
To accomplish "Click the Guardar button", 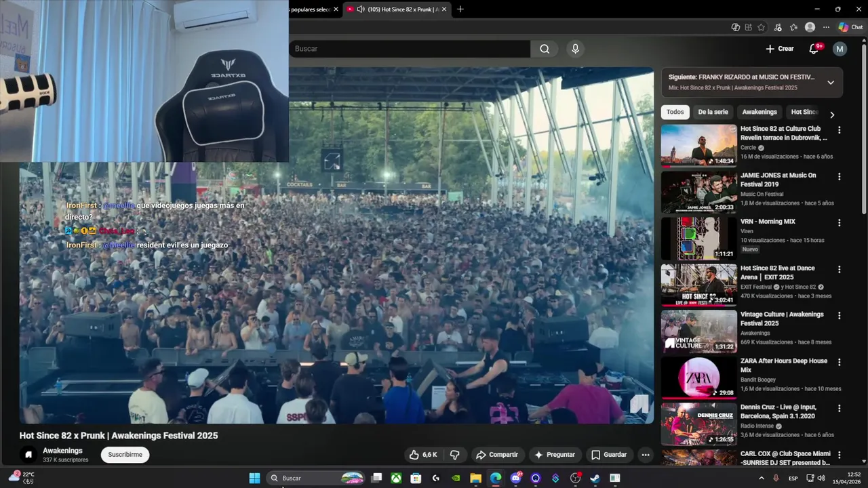I will point(609,455).
